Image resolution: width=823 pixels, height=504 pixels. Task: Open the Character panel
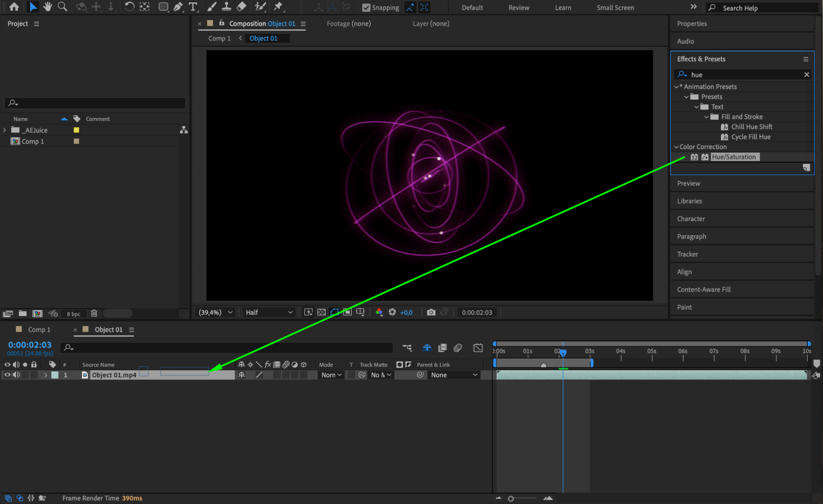pyautogui.click(x=691, y=219)
